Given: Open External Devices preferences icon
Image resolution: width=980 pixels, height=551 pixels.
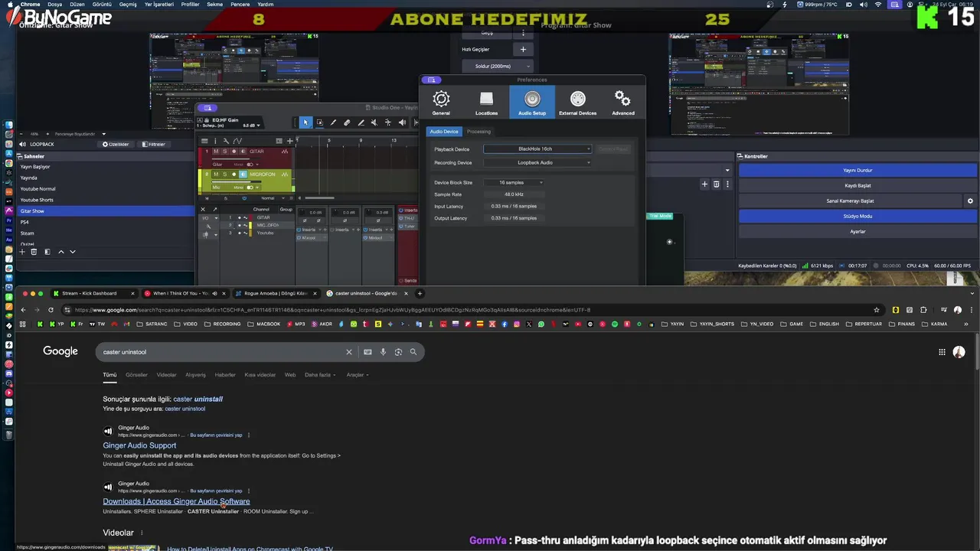Looking at the screenshot, I should pyautogui.click(x=577, y=102).
